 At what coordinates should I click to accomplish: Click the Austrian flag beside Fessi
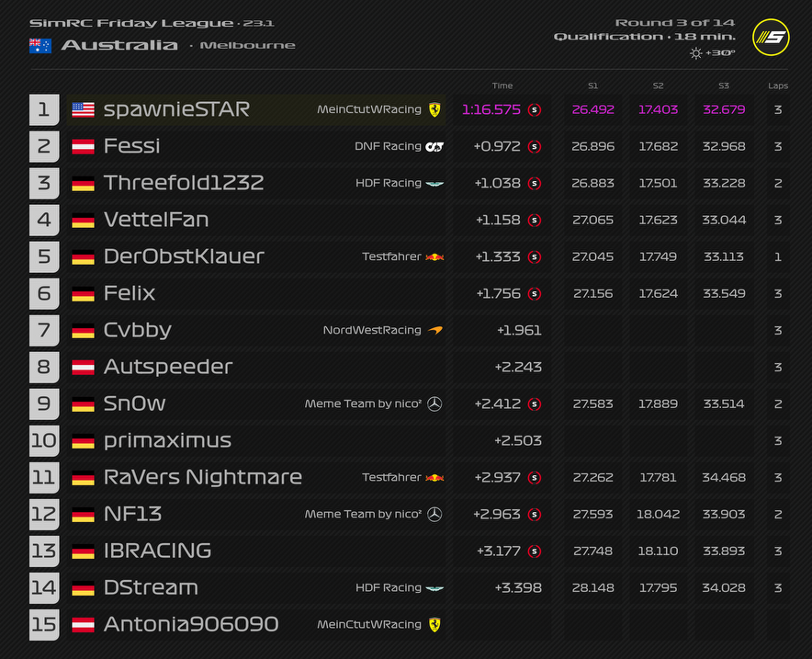pos(83,146)
